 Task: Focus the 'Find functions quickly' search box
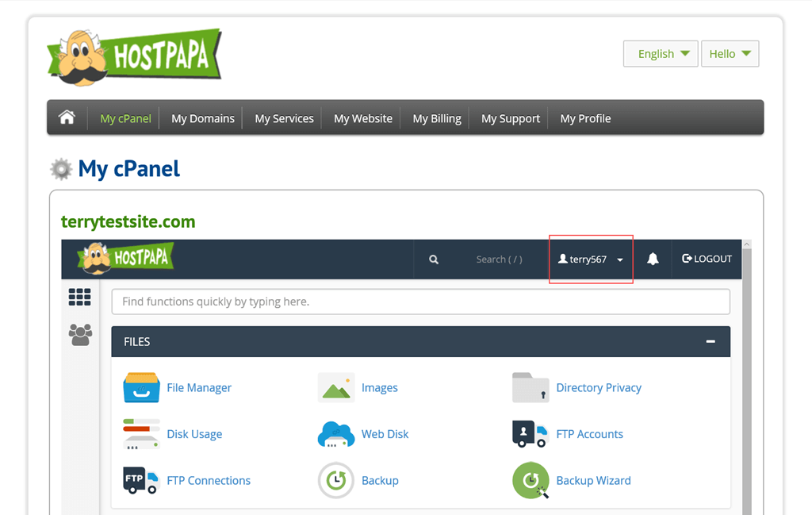(x=420, y=302)
